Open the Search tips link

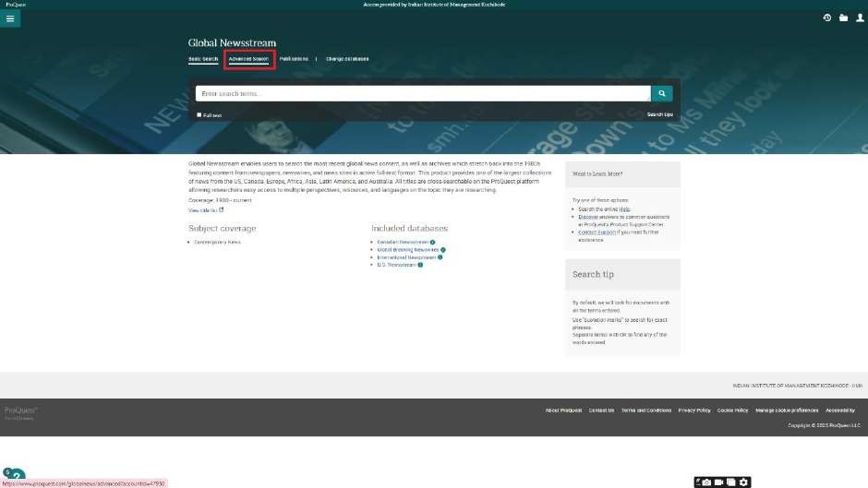coord(659,114)
